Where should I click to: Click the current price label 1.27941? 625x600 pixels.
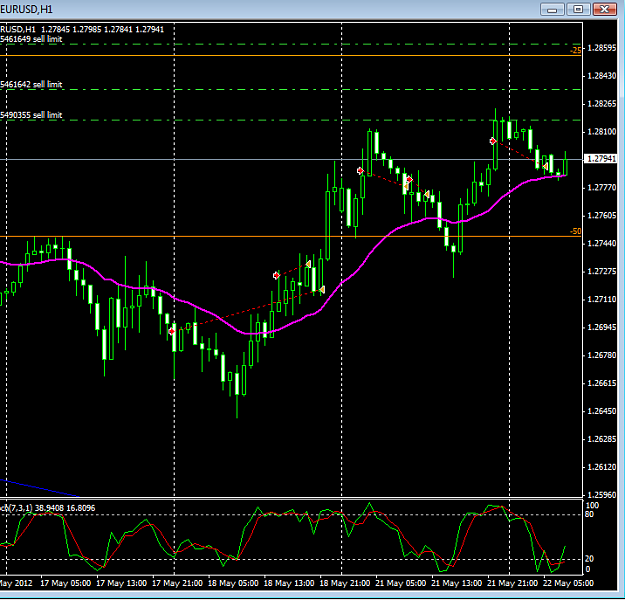click(602, 159)
